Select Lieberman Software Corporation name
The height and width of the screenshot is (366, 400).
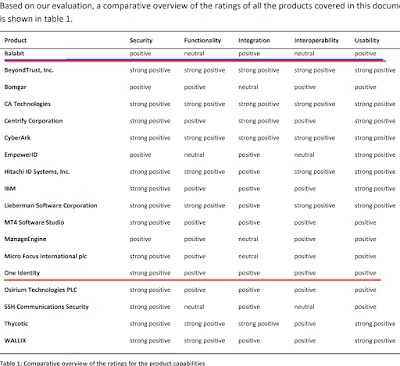coord(51,205)
